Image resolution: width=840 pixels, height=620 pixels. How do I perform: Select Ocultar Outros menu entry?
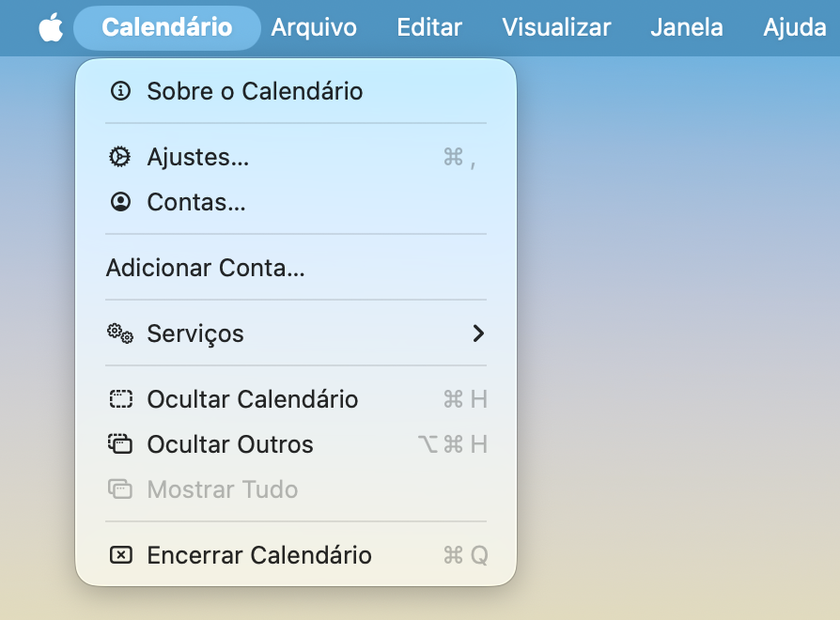point(230,444)
